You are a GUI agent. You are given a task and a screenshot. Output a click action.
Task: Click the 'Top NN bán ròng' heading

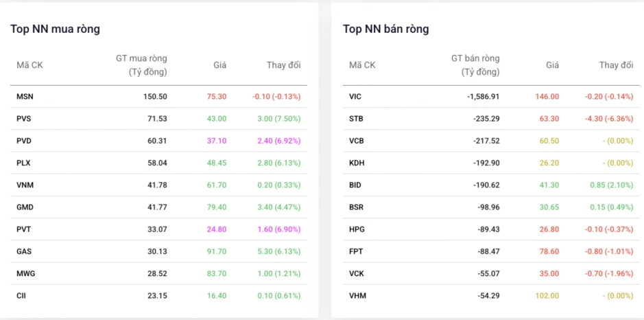[385, 30]
